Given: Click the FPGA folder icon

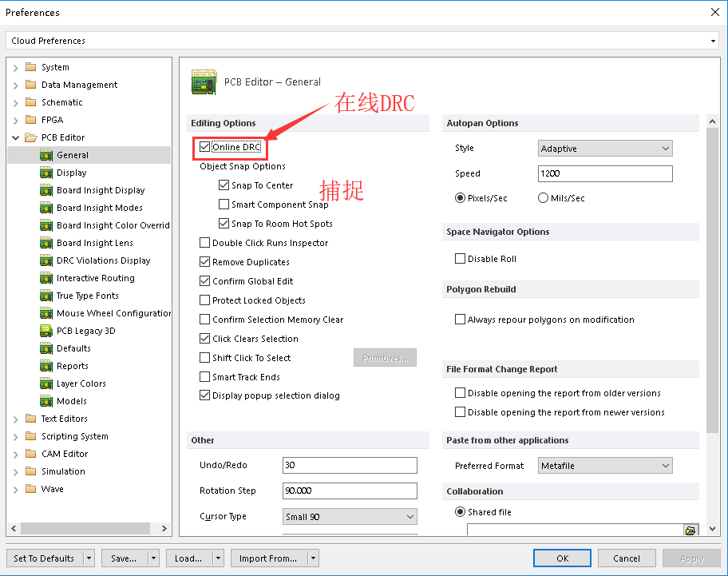Looking at the screenshot, I should click(30, 120).
